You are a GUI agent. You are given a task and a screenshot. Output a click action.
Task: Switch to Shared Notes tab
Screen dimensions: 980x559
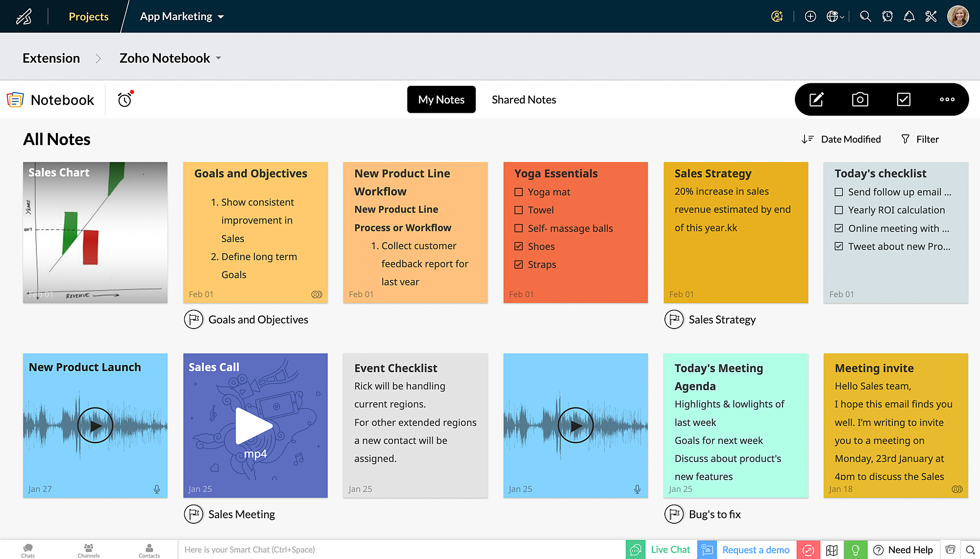pyautogui.click(x=524, y=100)
